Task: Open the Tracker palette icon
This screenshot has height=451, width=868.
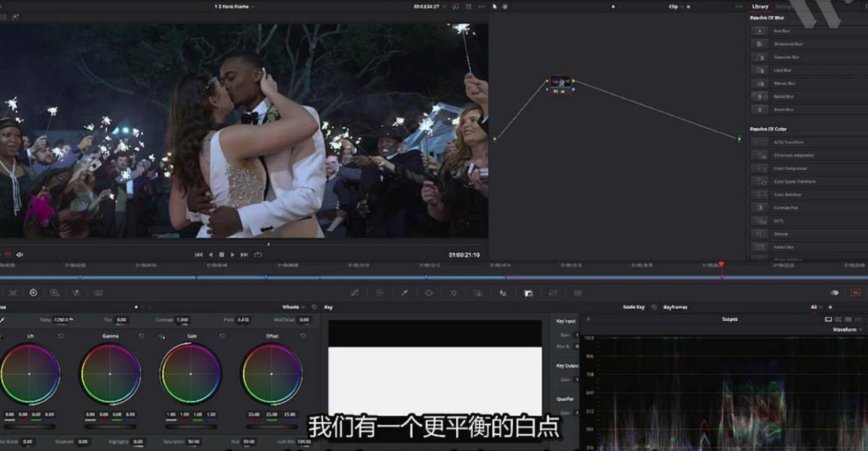Action: tap(454, 293)
